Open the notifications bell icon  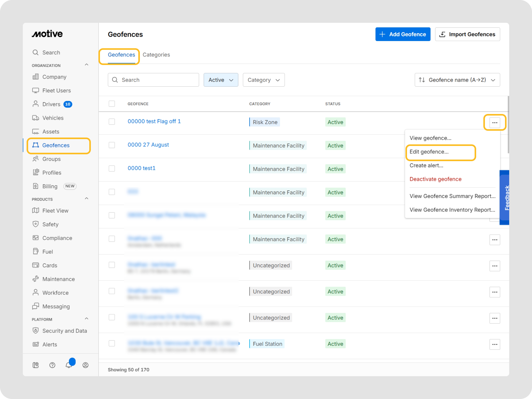tap(69, 365)
